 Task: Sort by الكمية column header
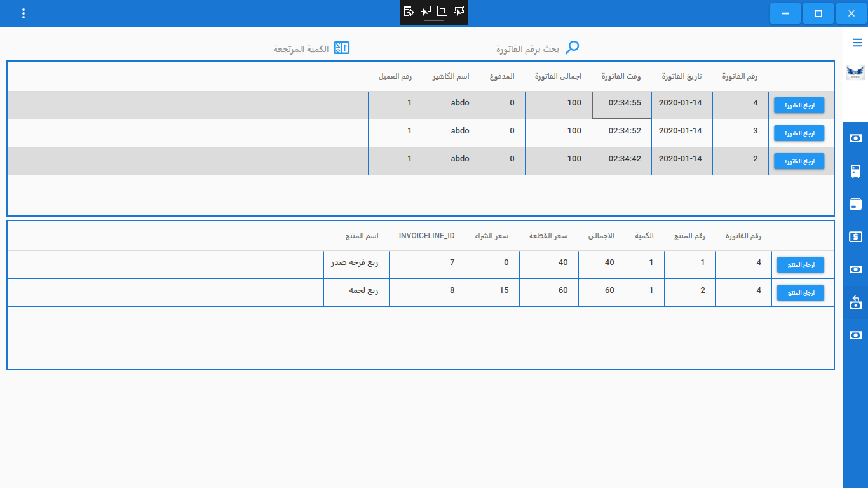644,236
